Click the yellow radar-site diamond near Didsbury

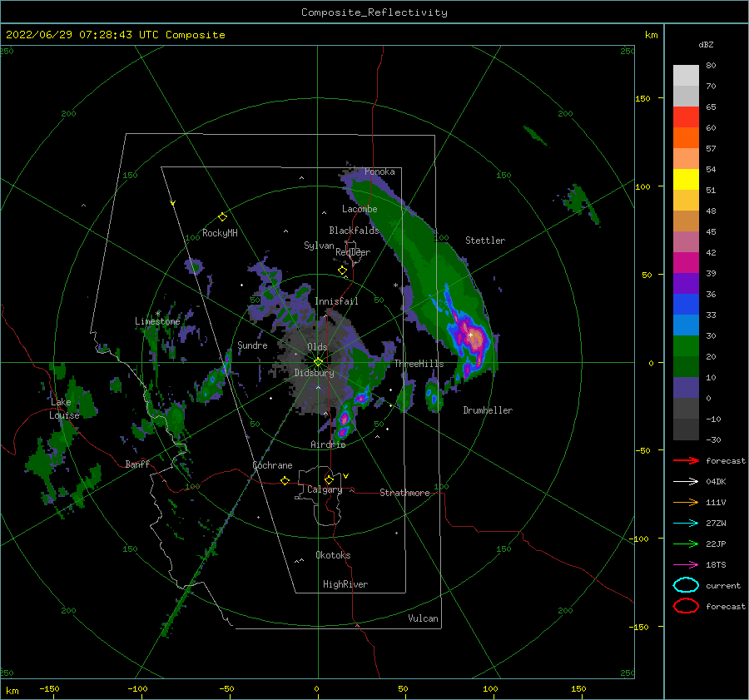pos(318,362)
